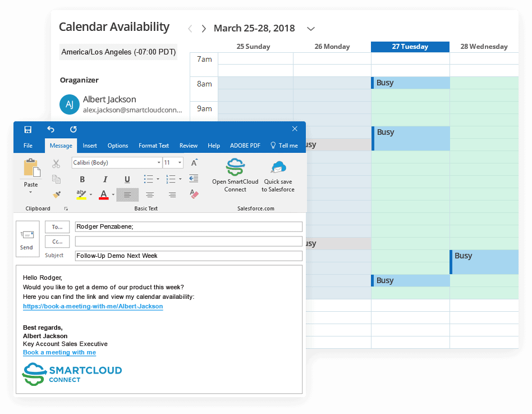Grow font size with the A icon
Image resolution: width=532 pixels, height=414 pixels.
pos(194,163)
